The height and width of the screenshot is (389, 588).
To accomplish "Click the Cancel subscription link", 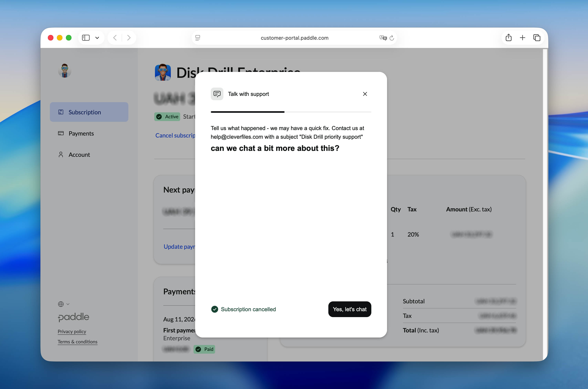I will pos(175,135).
